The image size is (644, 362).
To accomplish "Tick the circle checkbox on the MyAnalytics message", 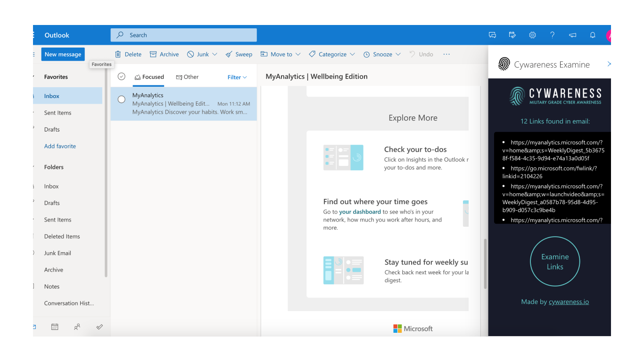I will pyautogui.click(x=122, y=99).
